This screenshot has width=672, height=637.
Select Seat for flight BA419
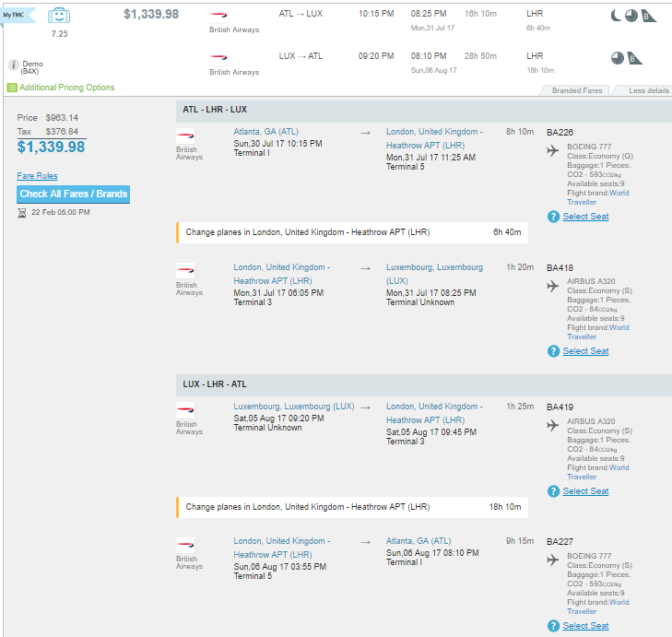(x=585, y=491)
